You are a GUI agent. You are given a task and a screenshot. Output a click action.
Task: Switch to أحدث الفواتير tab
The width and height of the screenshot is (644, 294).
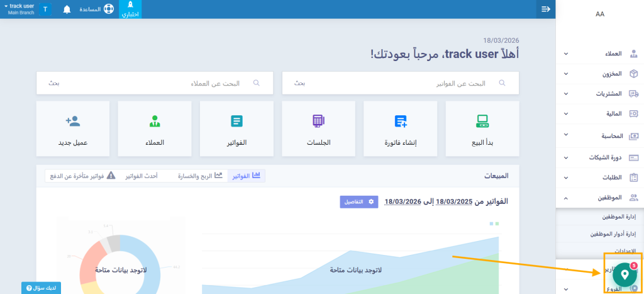[141, 176]
